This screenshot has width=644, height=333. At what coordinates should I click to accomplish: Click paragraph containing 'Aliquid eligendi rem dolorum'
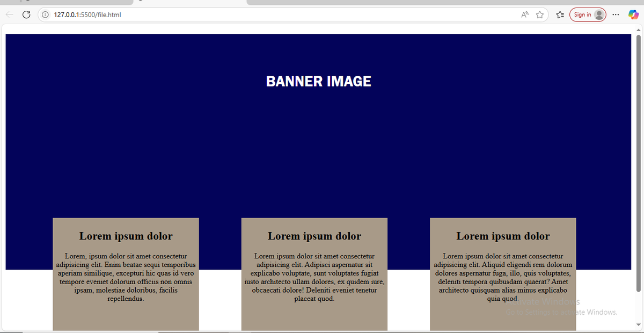[503, 278]
